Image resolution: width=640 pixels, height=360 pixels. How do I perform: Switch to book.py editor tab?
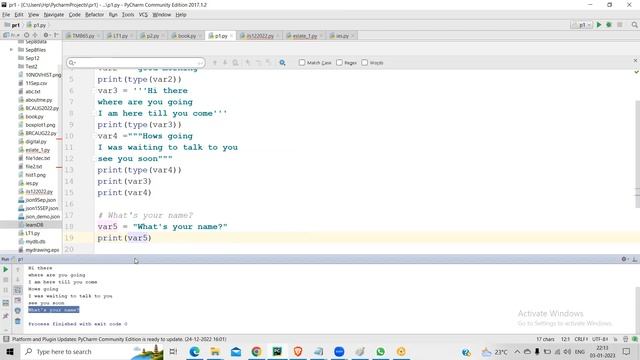187,36
